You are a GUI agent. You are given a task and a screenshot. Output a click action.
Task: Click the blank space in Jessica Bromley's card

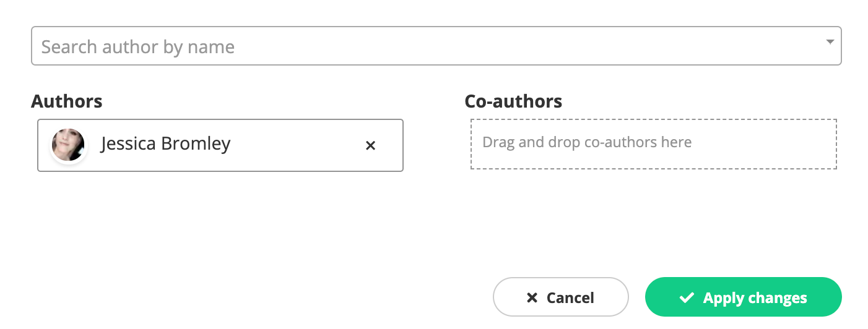(297, 145)
